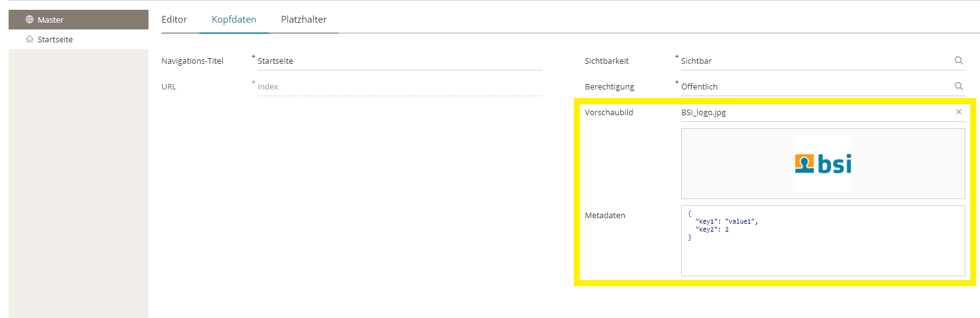
Task: Focus the Navigations-Titel field containing Startseite
Action: [399, 61]
